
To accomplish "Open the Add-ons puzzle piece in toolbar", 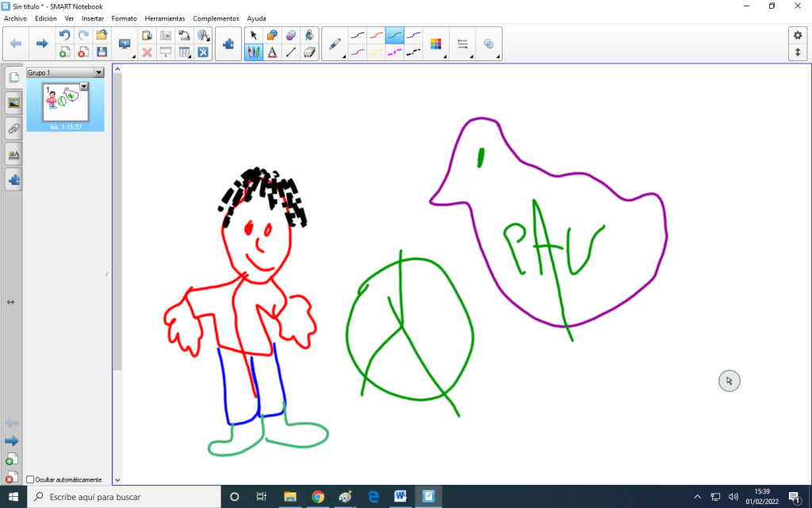I will click(x=228, y=44).
